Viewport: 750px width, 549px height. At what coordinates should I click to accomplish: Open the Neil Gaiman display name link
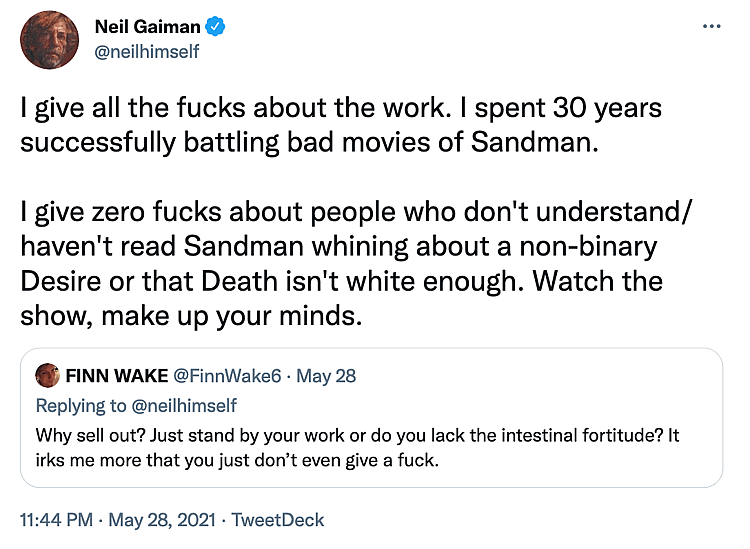pos(148,26)
